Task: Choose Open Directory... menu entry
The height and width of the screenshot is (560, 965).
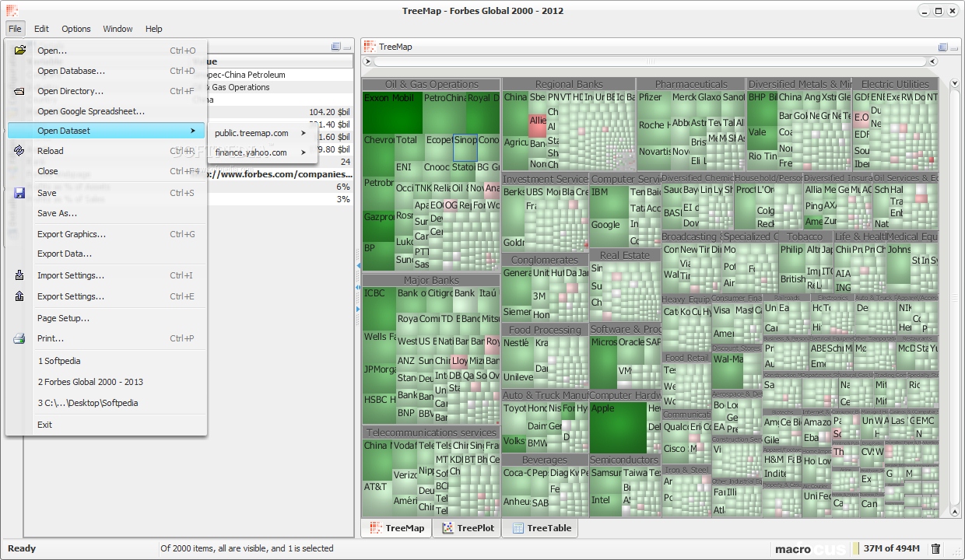Action: coord(106,91)
